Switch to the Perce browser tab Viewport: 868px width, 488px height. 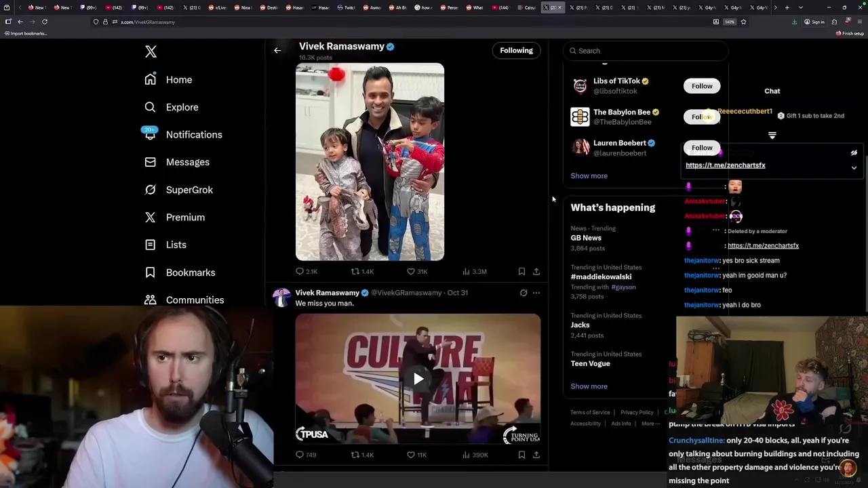coord(450,7)
